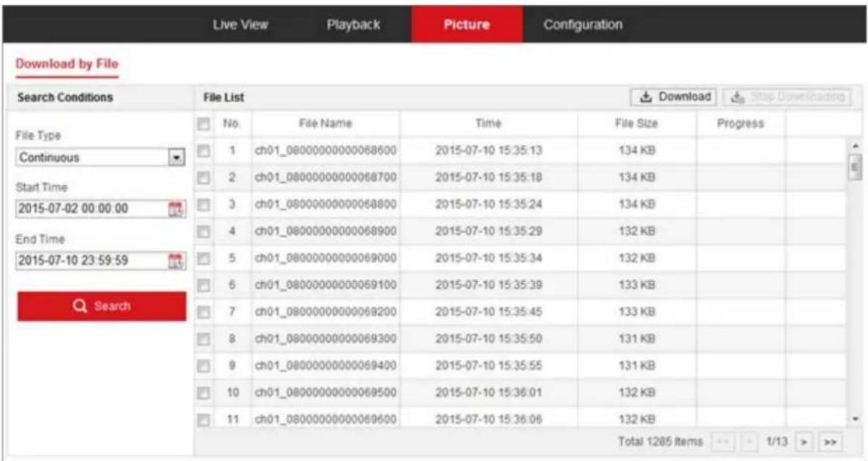The width and height of the screenshot is (868, 461).
Task: Click the File Size column header
Action: 637,123
